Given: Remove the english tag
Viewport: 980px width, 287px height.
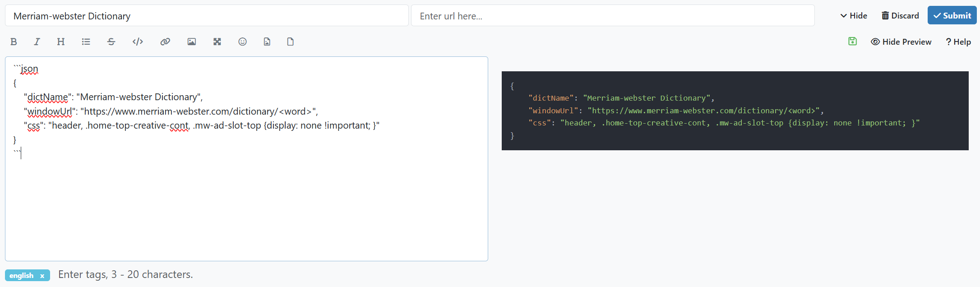Looking at the screenshot, I should (42, 276).
